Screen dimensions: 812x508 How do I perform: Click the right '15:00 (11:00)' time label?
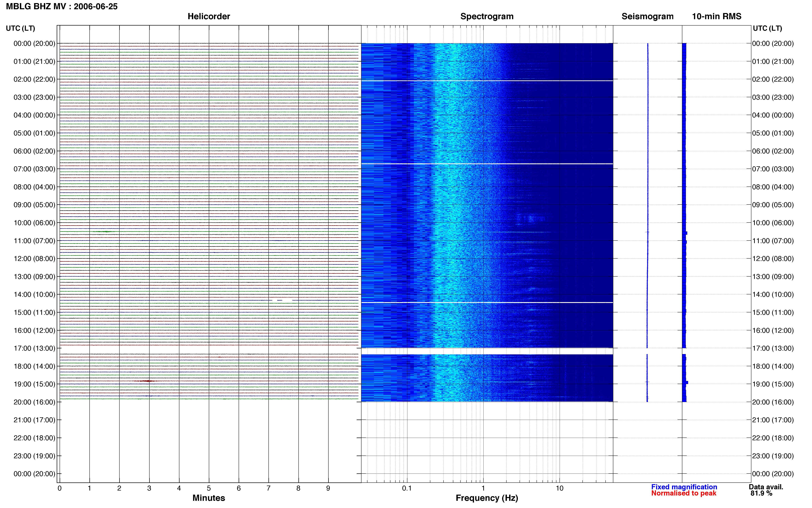(773, 312)
